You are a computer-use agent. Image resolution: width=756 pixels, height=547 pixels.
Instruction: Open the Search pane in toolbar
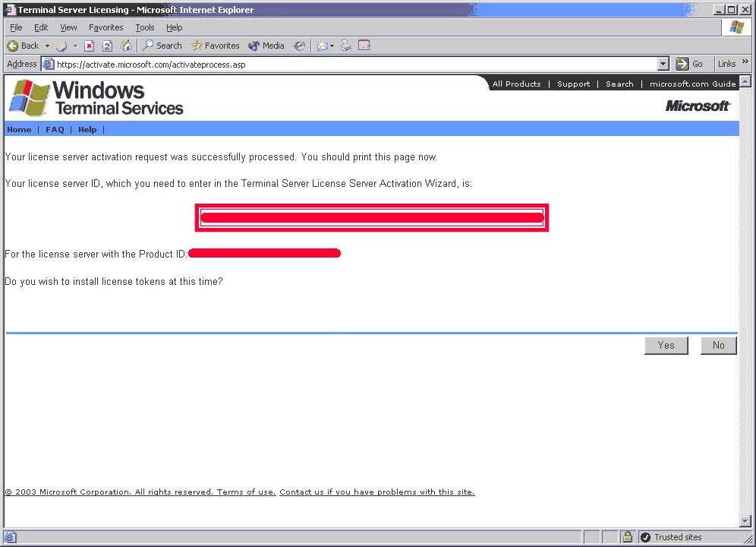[x=162, y=46]
